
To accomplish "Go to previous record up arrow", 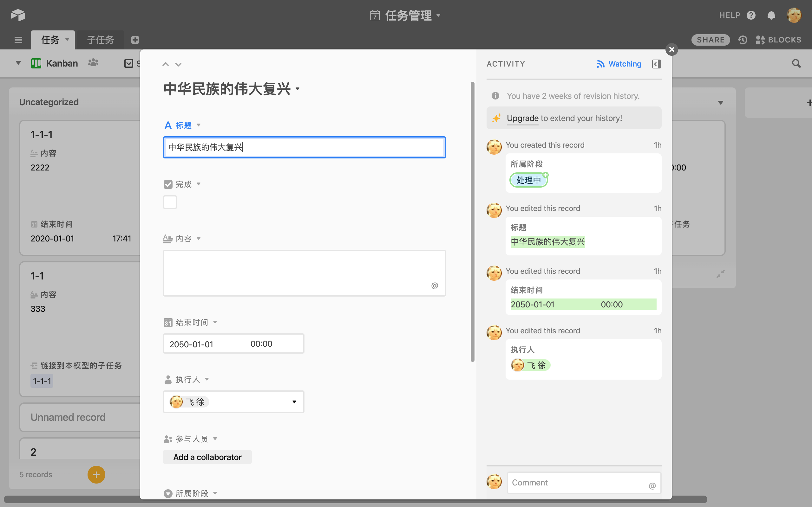I will [166, 64].
